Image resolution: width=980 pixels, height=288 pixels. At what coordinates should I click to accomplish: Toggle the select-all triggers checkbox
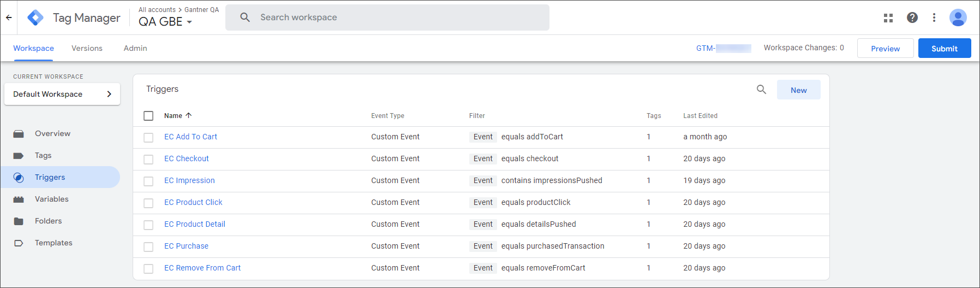coord(148,116)
